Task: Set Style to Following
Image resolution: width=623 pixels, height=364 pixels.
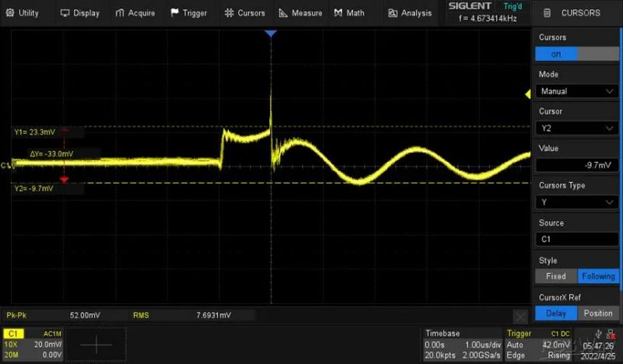Action: pos(598,276)
